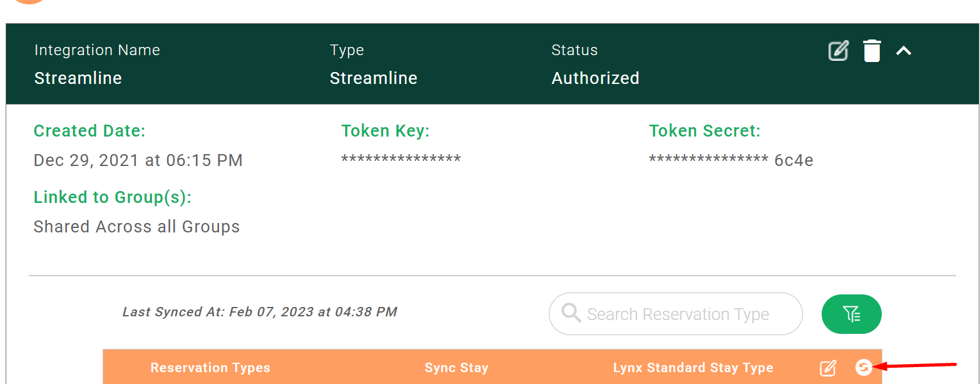Click the Type header label
Image resolution: width=980 pixels, height=384 pixels.
tap(347, 50)
